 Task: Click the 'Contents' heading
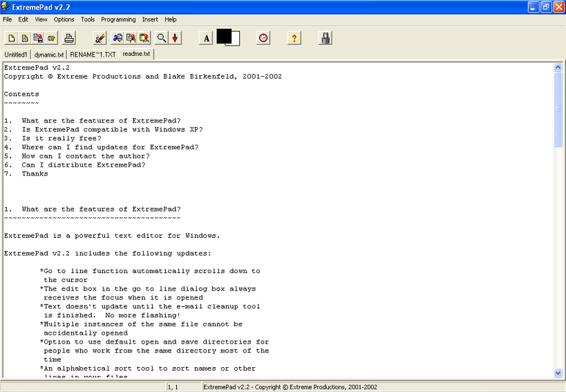[x=21, y=94]
